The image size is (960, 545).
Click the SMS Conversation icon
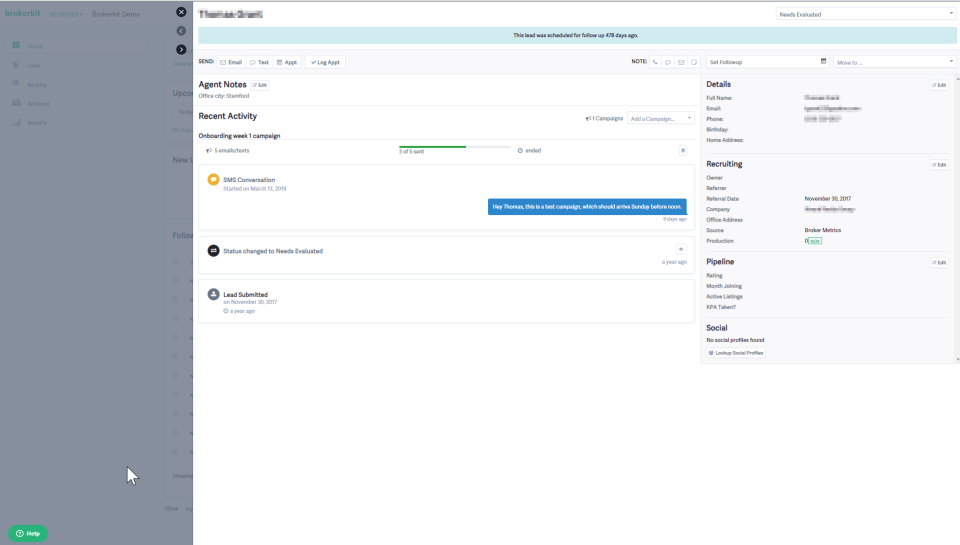213,179
